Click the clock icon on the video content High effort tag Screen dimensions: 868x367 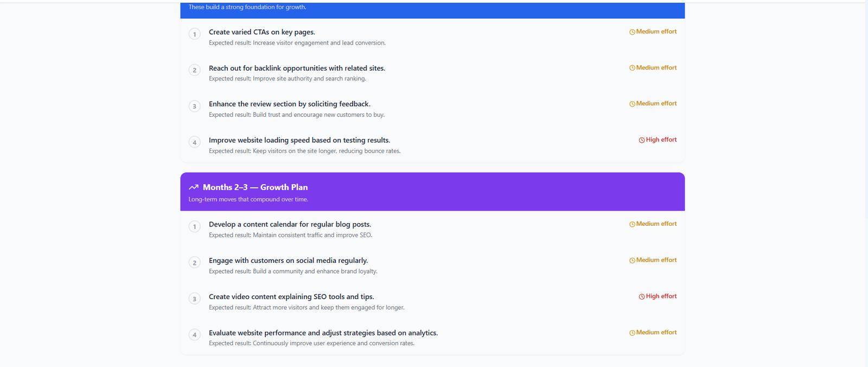pyautogui.click(x=641, y=296)
